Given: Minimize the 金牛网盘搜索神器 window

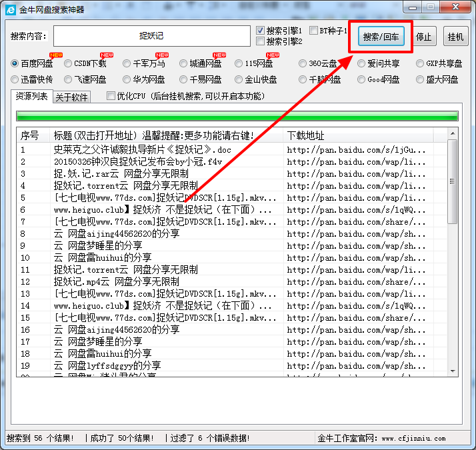Looking at the screenshot, I should point(413,7).
